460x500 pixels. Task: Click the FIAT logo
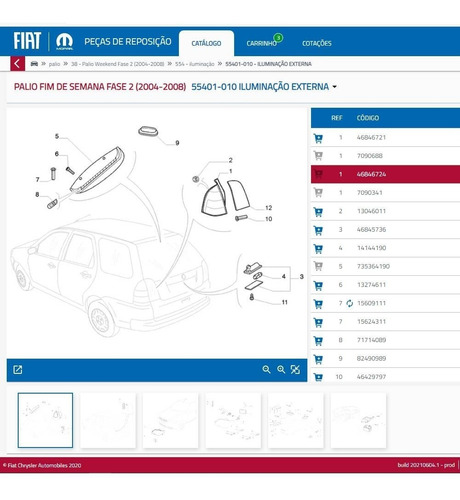(x=27, y=41)
